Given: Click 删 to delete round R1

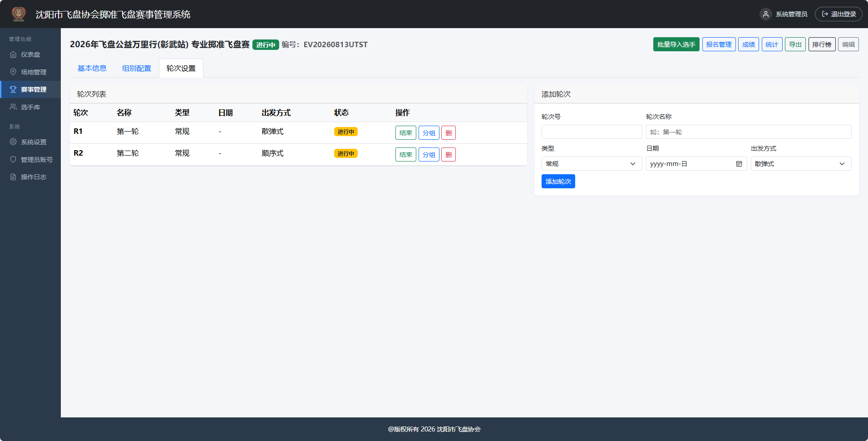Looking at the screenshot, I should click(449, 133).
